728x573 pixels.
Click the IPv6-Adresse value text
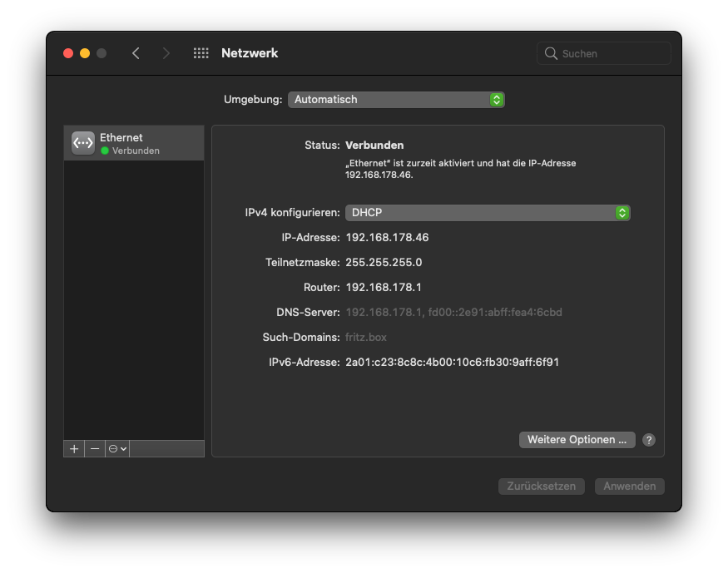coord(452,363)
